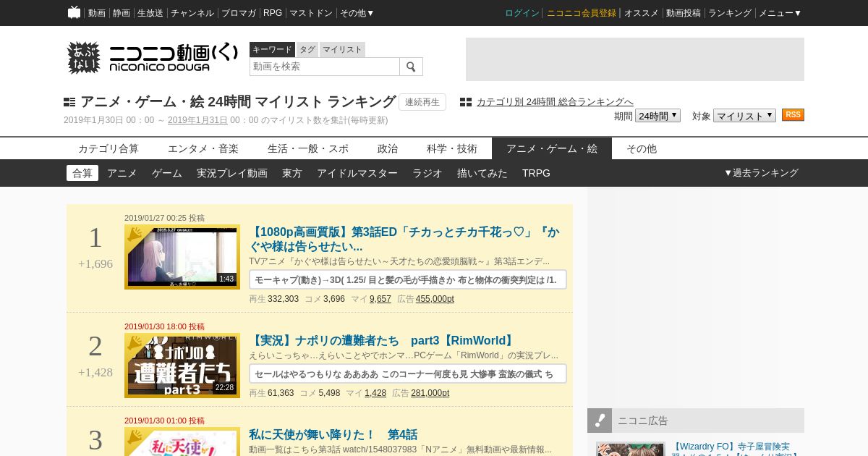Expand ▼過去ランキング
Image resolution: width=868 pixels, height=456 pixels.
click(761, 173)
